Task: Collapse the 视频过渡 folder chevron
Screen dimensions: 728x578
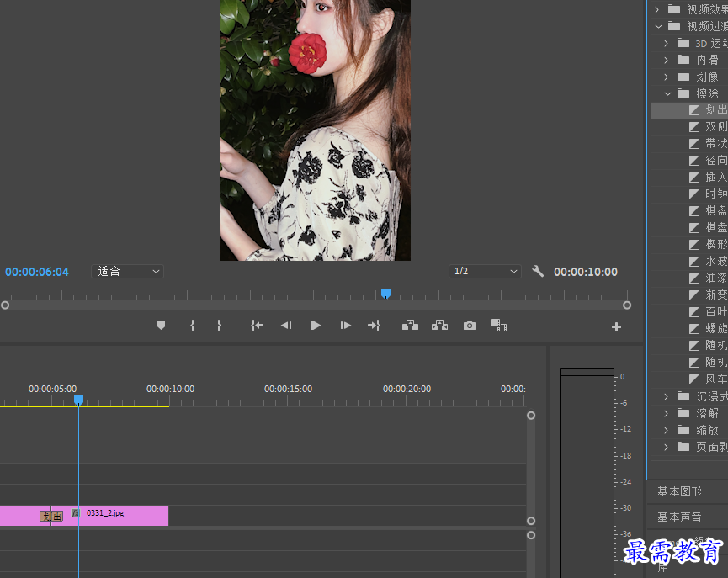Action: (x=658, y=26)
